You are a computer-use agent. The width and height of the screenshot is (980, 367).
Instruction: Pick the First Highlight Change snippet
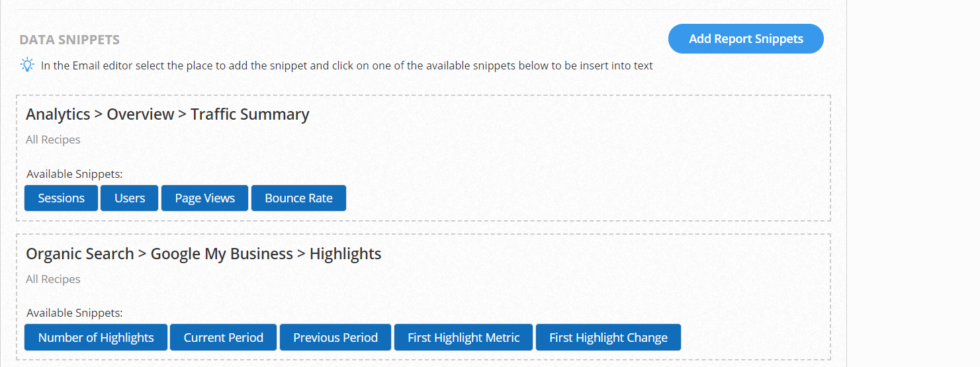click(x=608, y=338)
